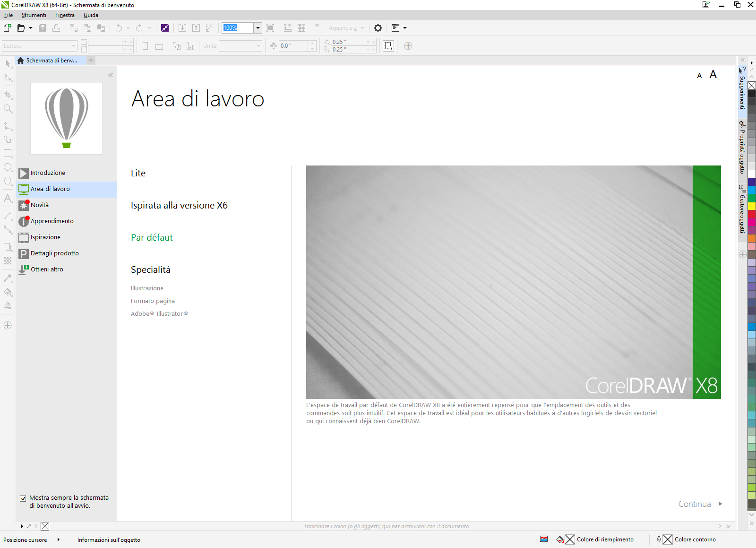
Task: Switch to Schermata di benvenuto tab
Action: click(x=51, y=61)
